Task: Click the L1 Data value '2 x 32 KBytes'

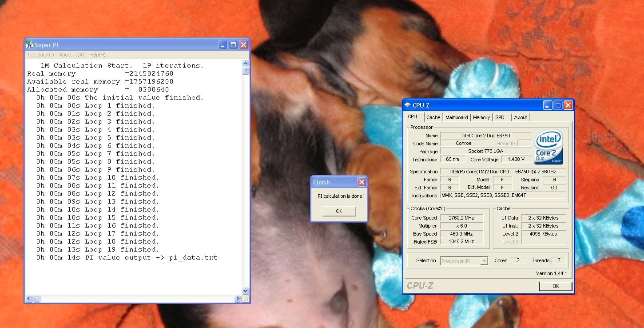Action: coord(543,218)
